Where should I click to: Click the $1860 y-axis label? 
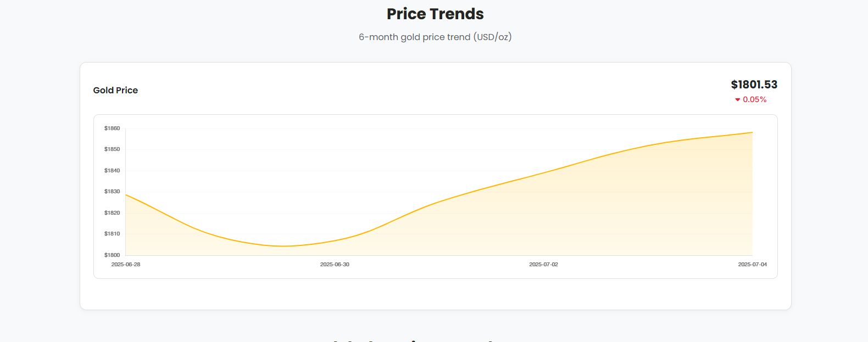(112, 128)
